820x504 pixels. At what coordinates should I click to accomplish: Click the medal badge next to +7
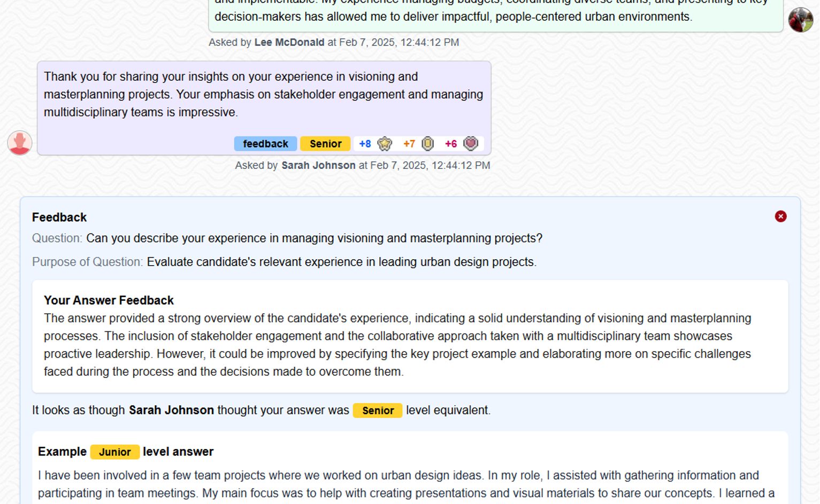click(x=427, y=143)
